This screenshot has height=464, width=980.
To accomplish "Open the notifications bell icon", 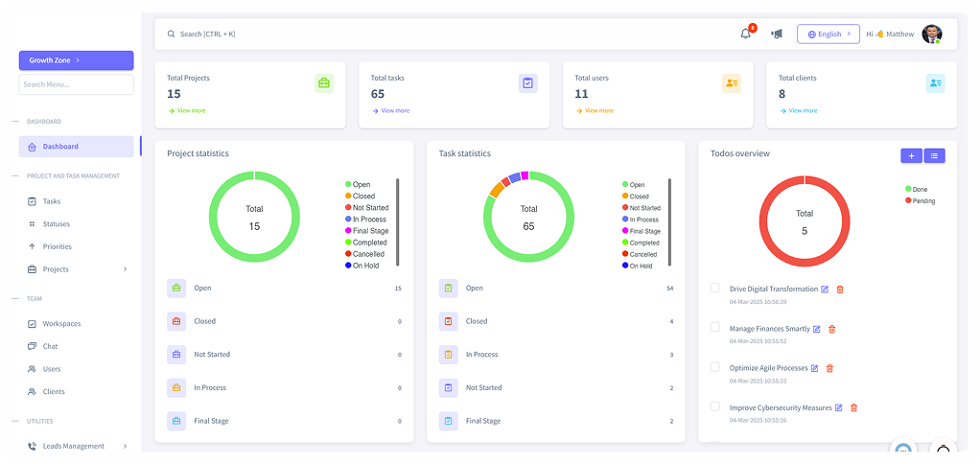I will pyautogui.click(x=746, y=34).
